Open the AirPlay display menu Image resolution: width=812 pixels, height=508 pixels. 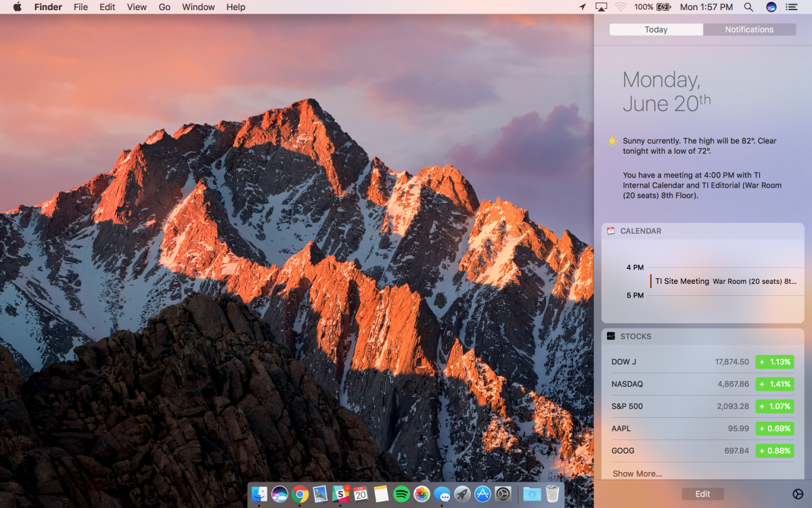601,7
